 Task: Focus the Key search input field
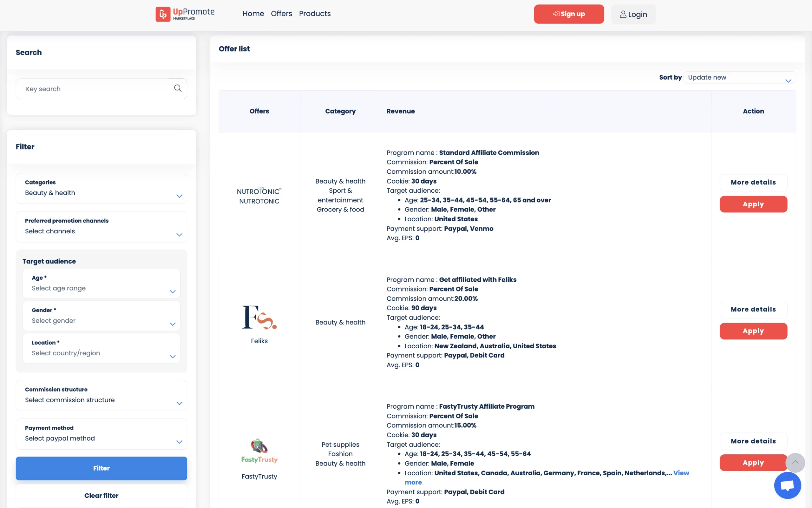[x=101, y=89]
